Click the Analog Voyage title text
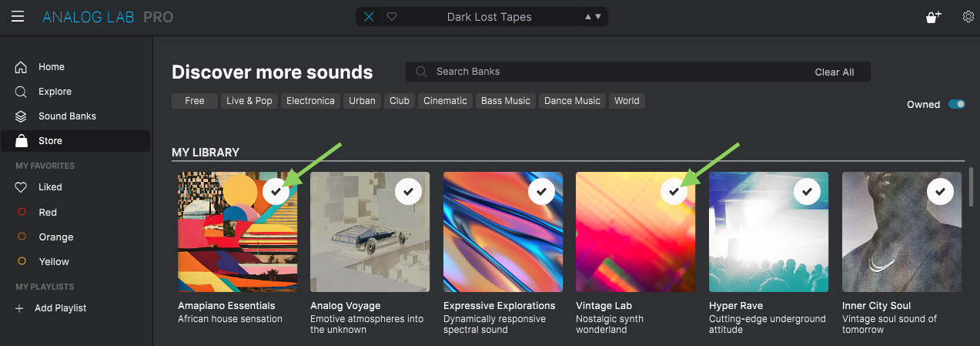The height and width of the screenshot is (346, 980). pyautogui.click(x=344, y=306)
